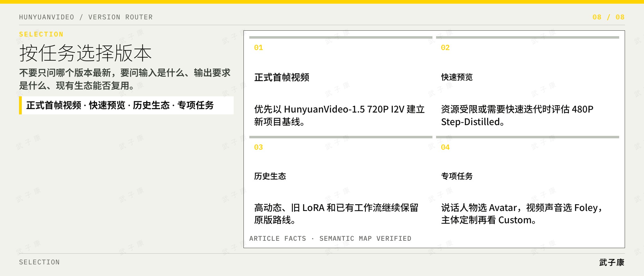Click the card heading '正式首帧视频'
The height and width of the screenshot is (276, 644).
[x=282, y=77]
